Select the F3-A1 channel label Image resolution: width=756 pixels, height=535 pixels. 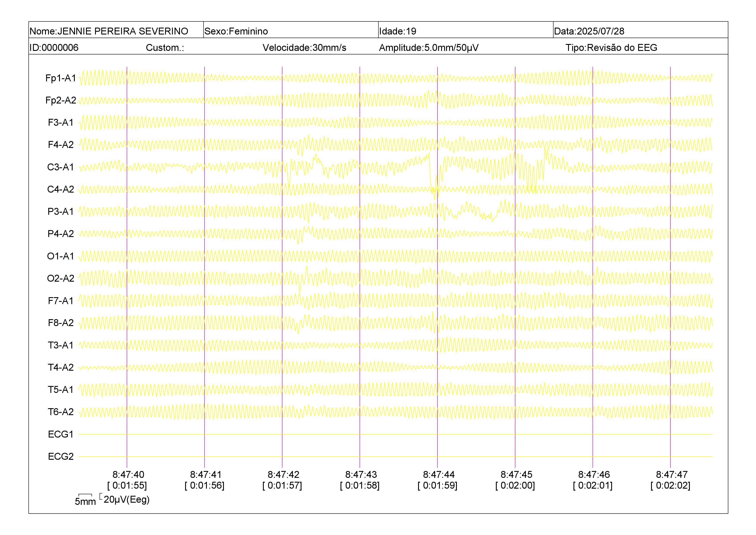click(61, 122)
